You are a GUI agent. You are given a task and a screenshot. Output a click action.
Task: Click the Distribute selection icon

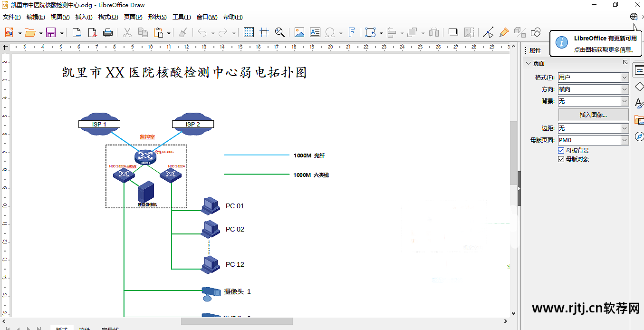tap(434, 32)
